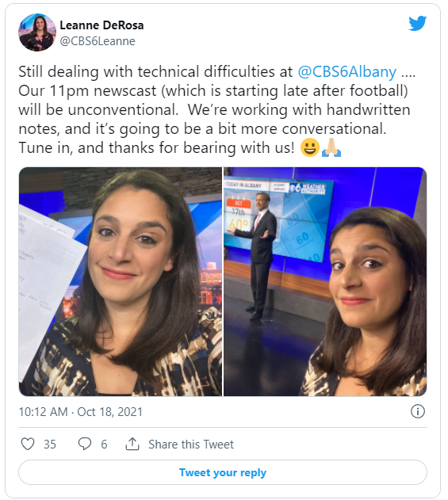
Task: View the selfie with handwritten notes photo
Action: point(121,281)
